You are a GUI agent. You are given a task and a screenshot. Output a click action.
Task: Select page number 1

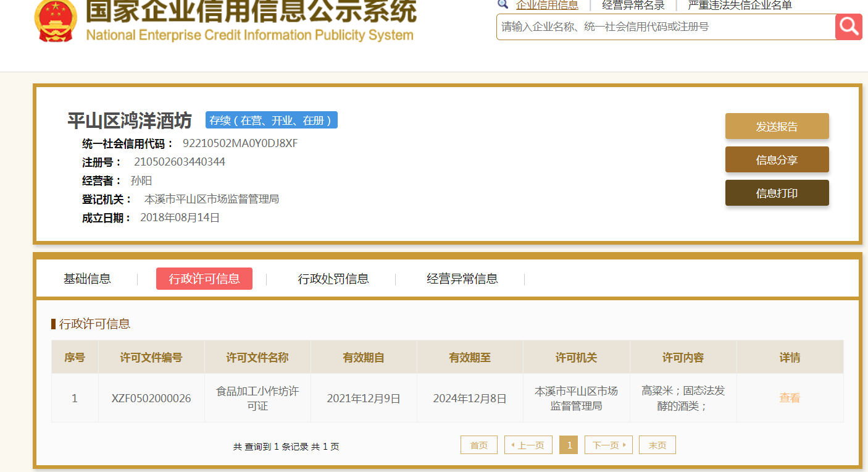pyautogui.click(x=569, y=445)
